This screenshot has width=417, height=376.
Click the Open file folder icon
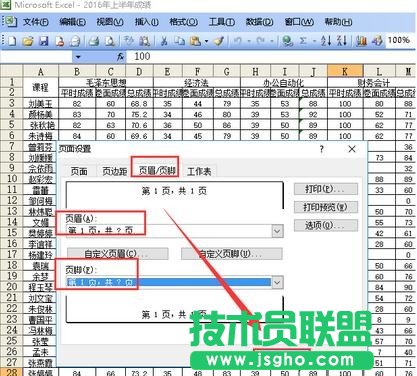(28, 41)
